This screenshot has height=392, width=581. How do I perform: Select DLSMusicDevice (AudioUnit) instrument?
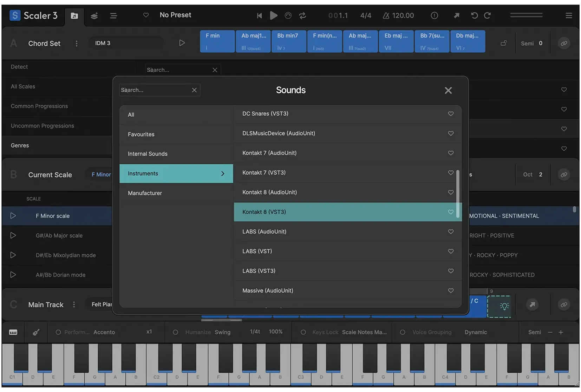click(348, 133)
